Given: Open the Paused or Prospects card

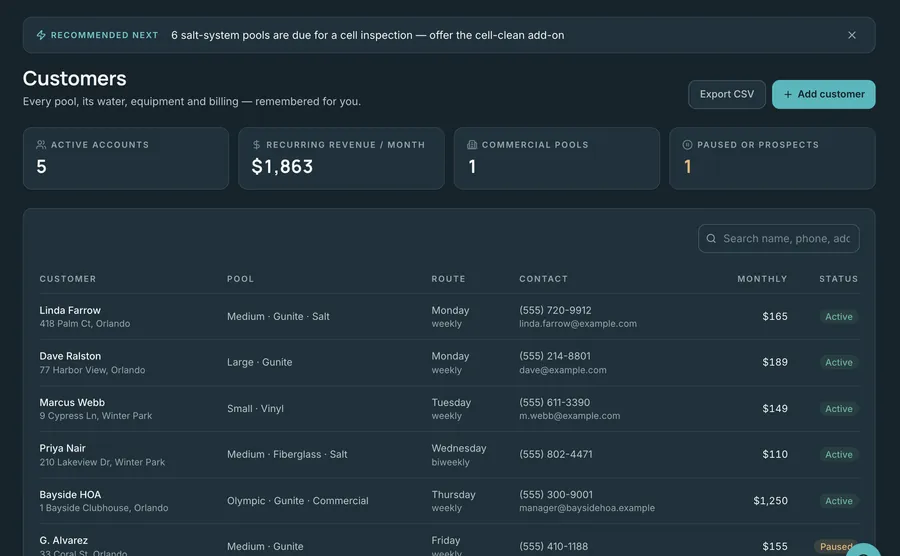Looking at the screenshot, I should (773, 158).
